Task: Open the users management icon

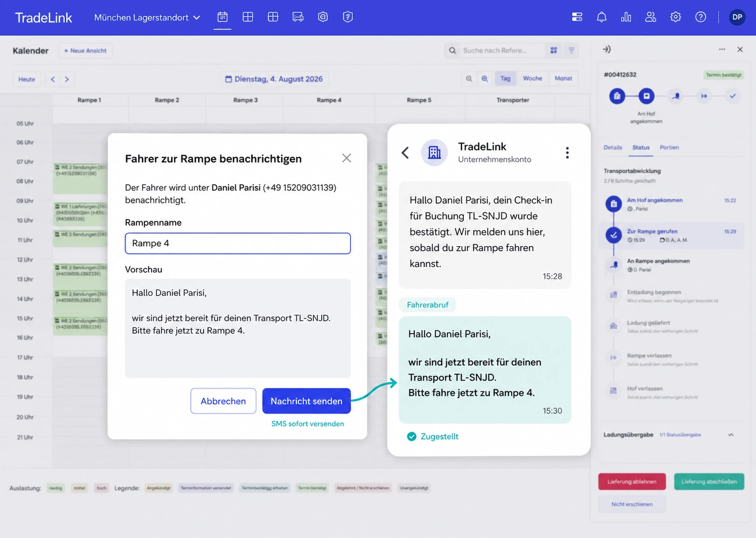Action: 650,17
